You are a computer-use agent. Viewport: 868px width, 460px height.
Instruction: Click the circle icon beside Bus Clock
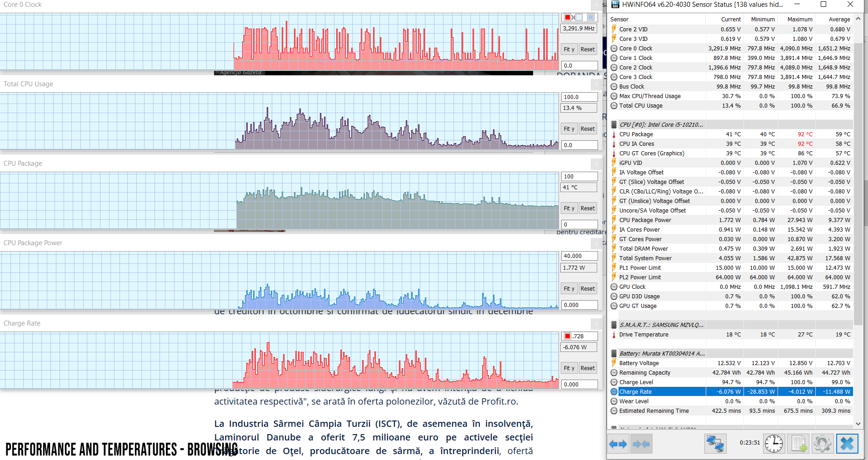[614, 87]
